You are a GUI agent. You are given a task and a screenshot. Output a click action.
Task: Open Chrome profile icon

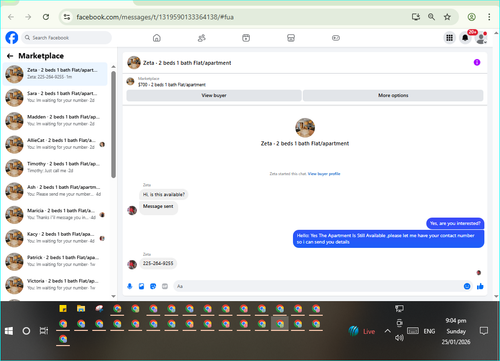[x=471, y=17]
